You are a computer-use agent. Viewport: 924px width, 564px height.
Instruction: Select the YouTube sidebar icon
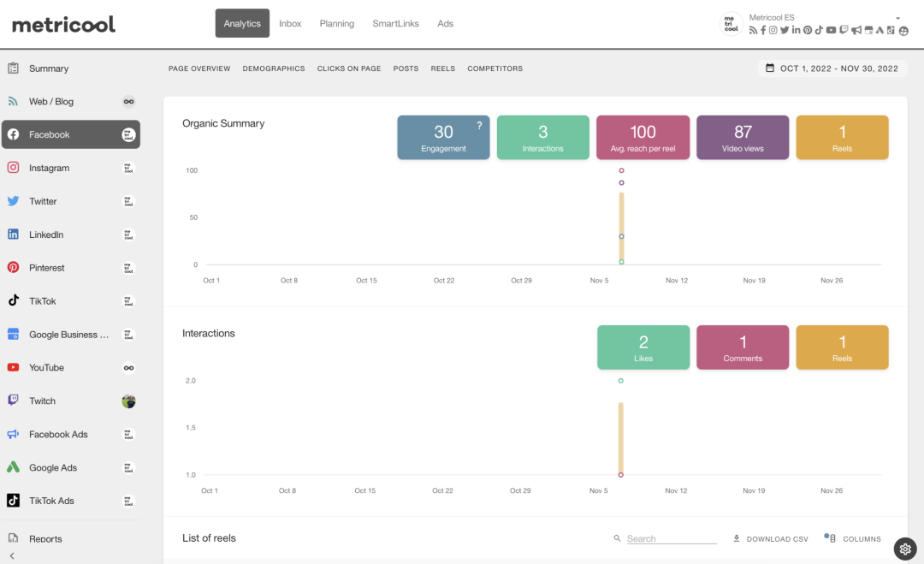point(13,368)
